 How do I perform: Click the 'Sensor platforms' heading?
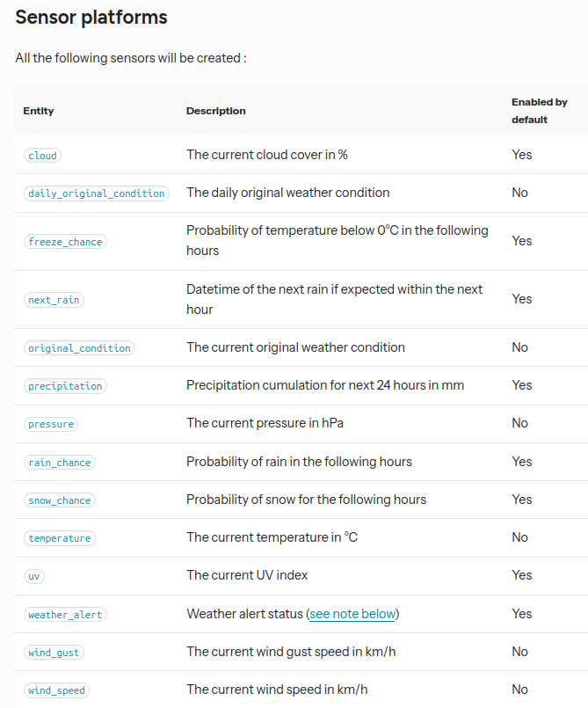coord(91,17)
